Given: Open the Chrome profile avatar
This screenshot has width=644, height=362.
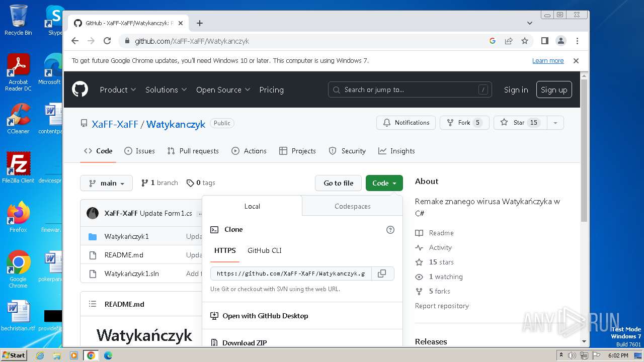Looking at the screenshot, I should click(x=560, y=41).
